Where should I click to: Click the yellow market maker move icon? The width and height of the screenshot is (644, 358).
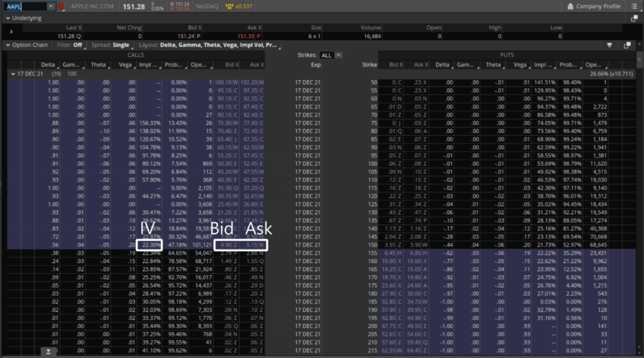tap(229, 6)
